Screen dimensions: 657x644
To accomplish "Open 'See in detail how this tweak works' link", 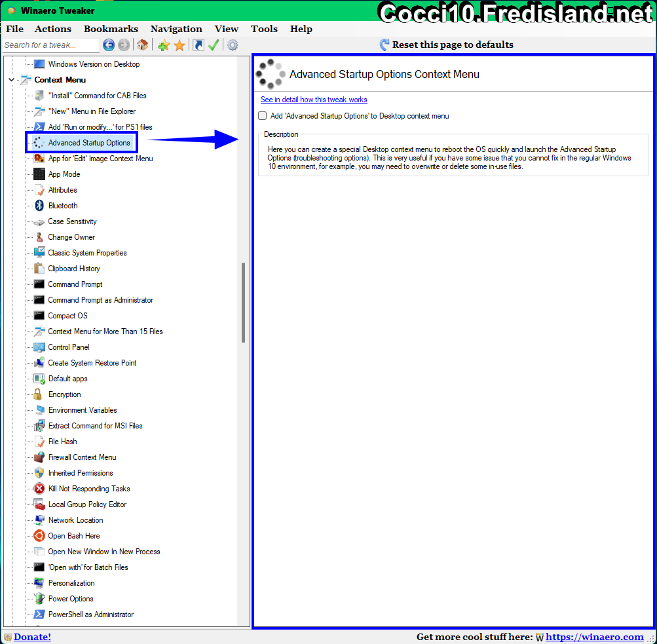I will (x=314, y=100).
